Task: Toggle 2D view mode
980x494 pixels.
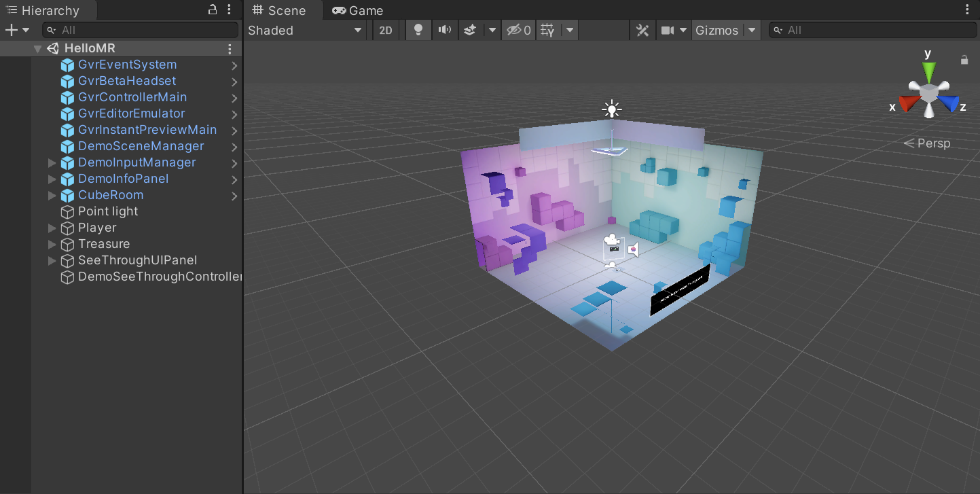Action: (x=386, y=31)
